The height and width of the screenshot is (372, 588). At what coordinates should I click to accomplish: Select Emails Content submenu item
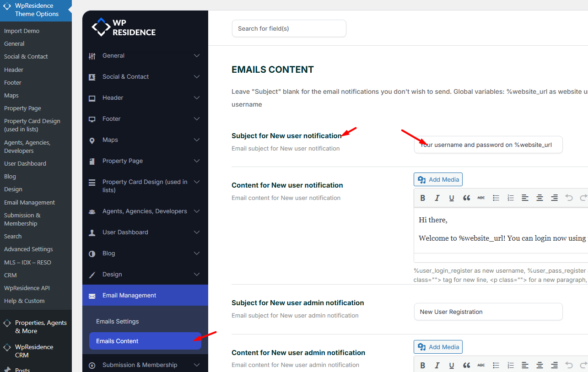(x=117, y=341)
